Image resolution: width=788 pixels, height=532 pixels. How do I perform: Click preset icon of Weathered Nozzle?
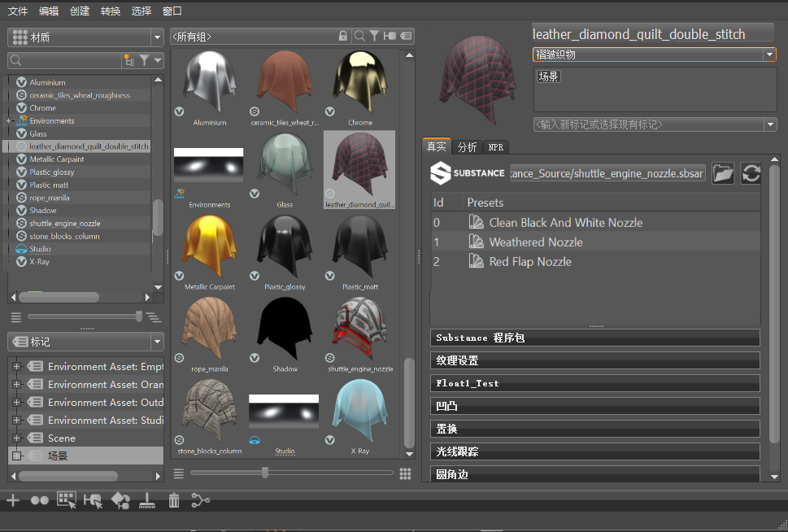tap(476, 242)
